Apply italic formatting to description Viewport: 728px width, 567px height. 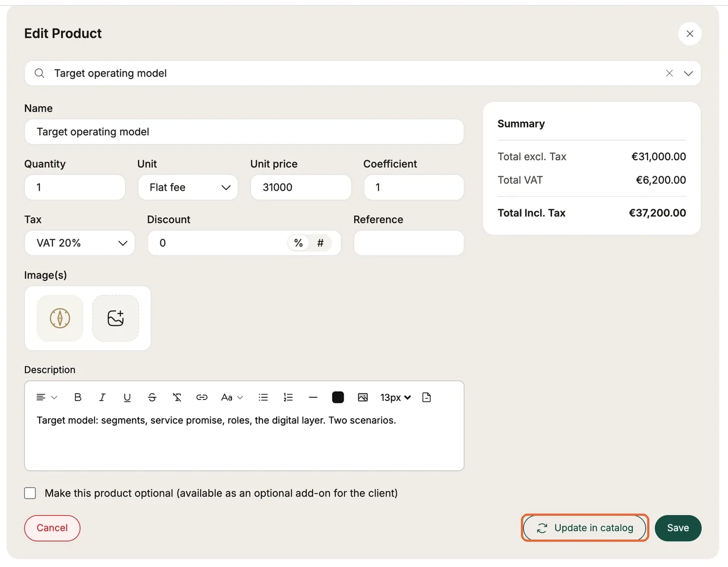point(102,397)
